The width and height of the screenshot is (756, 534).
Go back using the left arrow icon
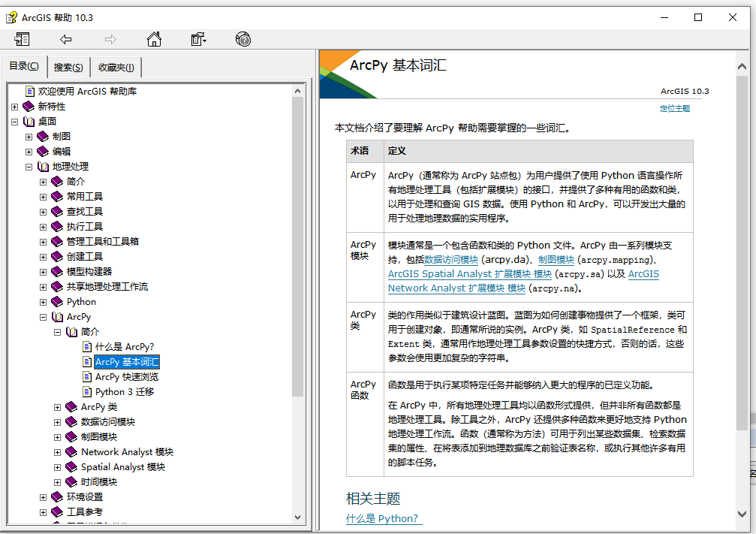[65, 39]
